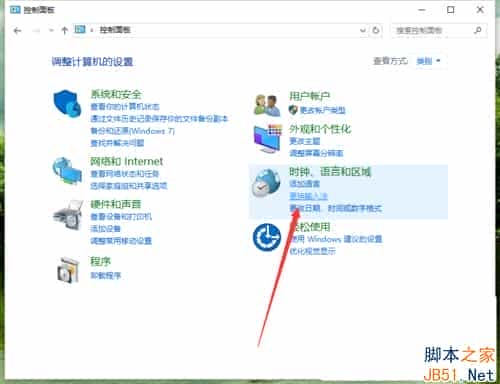
Task: Refresh the Control Panel view
Action: [376, 30]
